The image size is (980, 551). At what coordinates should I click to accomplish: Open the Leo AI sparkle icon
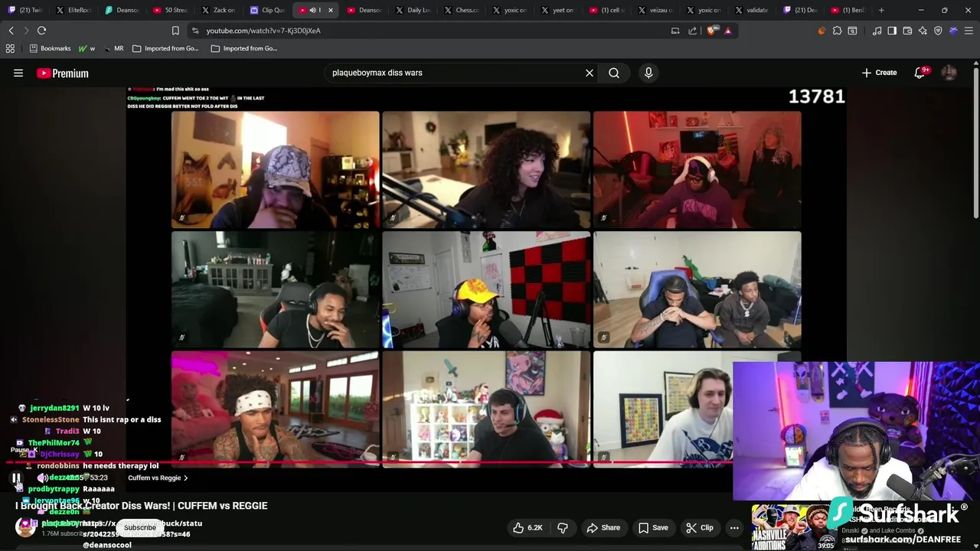click(923, 31)
